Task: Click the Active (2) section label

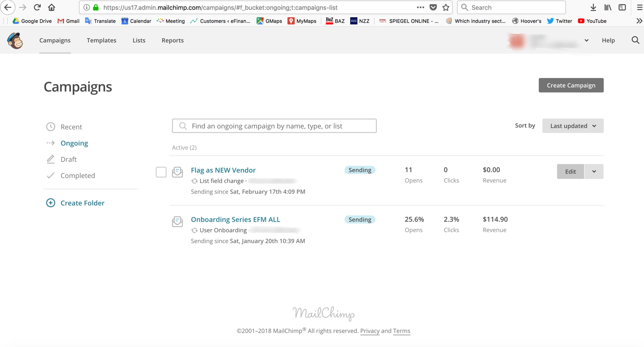Action: 184,147
